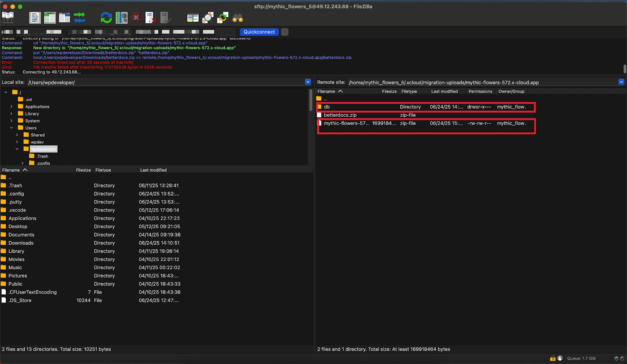Refresh the file and folder lists
Image resolution: width=627 pixels, height=364 pixels.
[106, 18]
